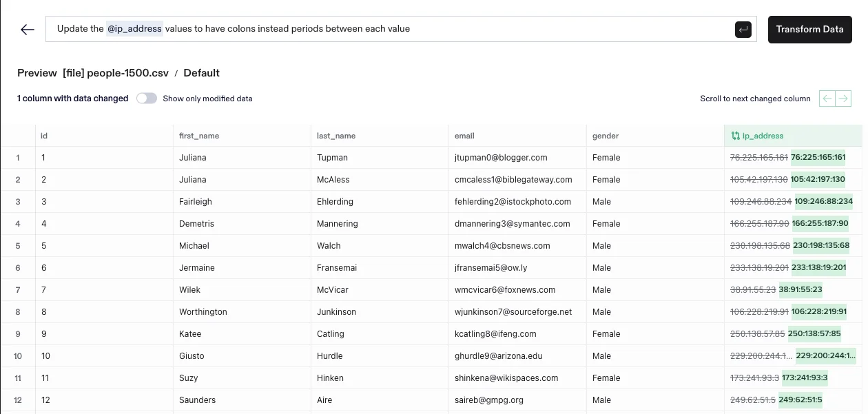Click email cell jtupman0@blogger.com
This screenshot has width=868, height=414.
pyautogui.click(x=501, y=158)
